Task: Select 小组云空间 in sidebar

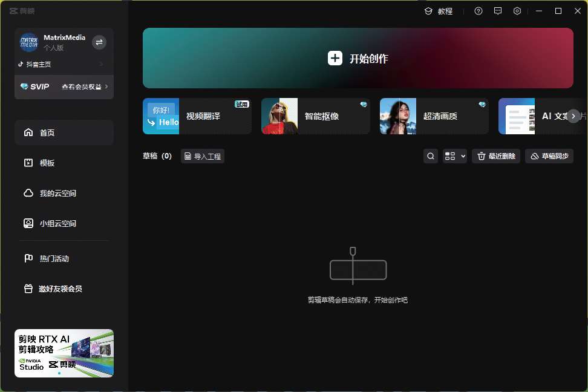Action: tap(57, 223)
